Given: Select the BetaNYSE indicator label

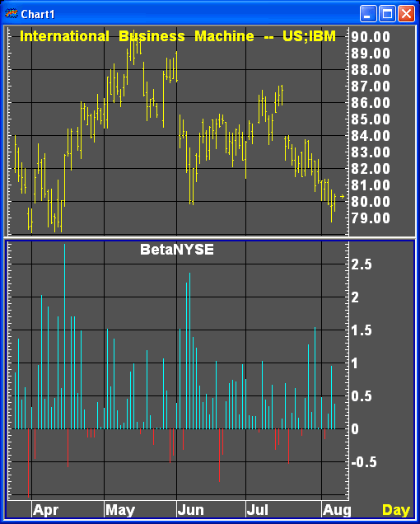Looking at the screenshot, I should click(x=177, y=250).
